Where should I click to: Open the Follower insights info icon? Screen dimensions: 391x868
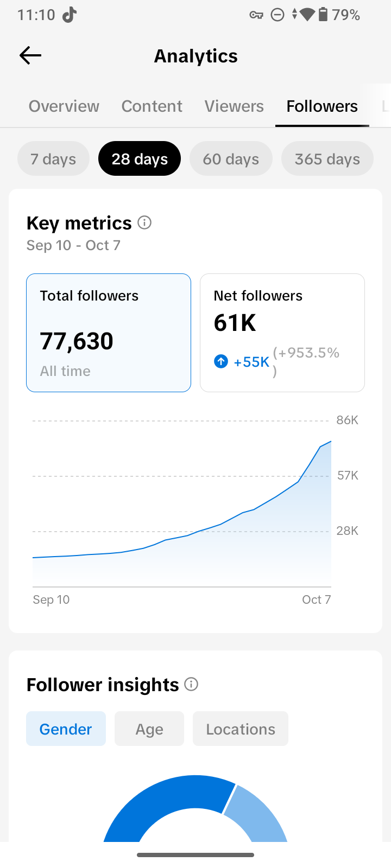point(191,684)
